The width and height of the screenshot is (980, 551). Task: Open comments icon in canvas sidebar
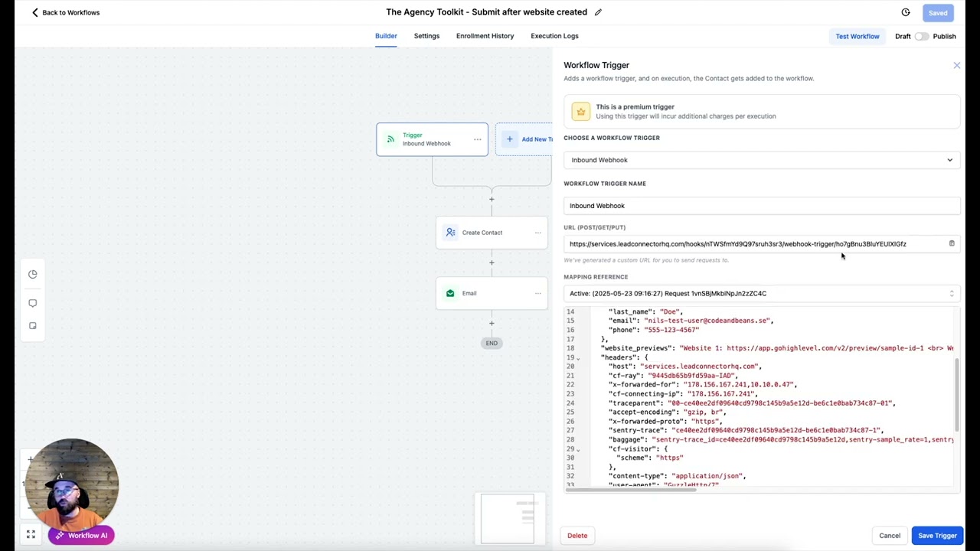point(32,303)
